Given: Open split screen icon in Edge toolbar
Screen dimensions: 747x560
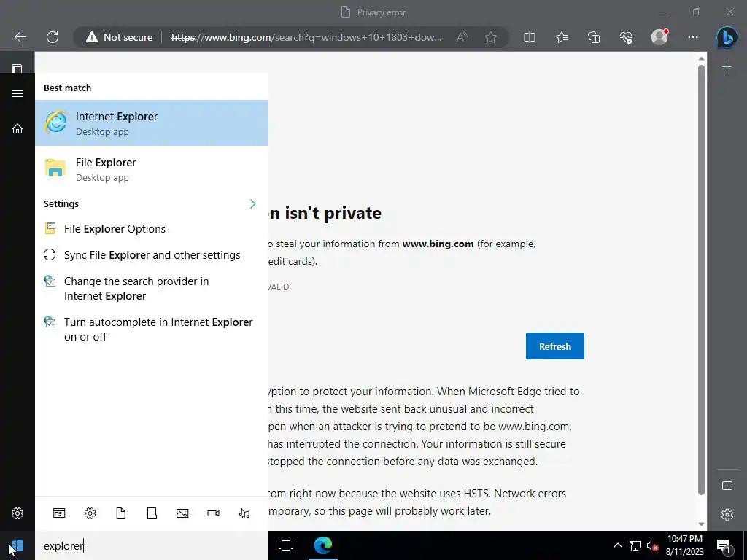Looking at the screenshot, I should point(530,37).
